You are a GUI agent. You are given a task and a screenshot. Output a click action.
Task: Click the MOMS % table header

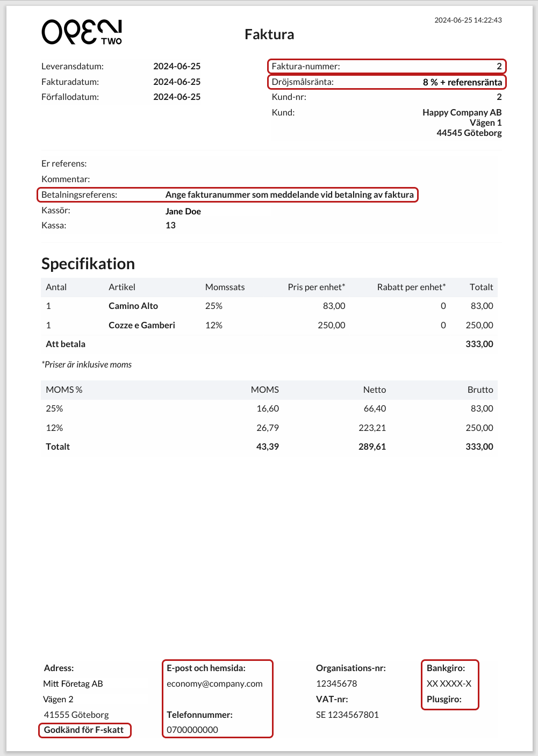point(64,390)
